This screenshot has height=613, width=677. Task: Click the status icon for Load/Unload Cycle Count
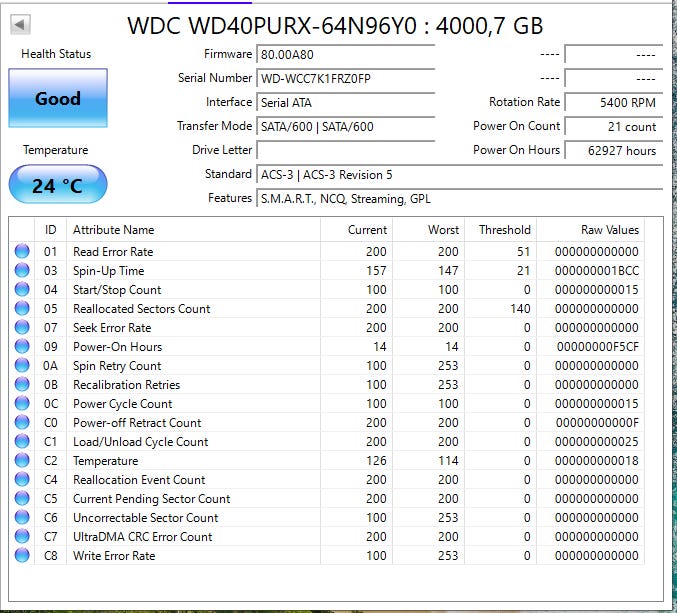[x=22, y=441]
